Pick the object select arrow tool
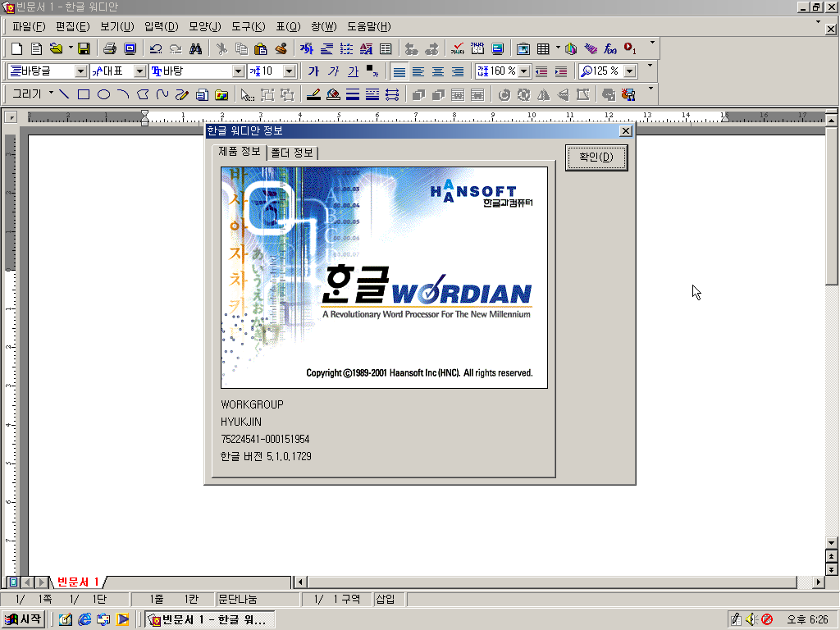Image resolution: width=840 pixels, height=630 pixels. click(247, 95)
